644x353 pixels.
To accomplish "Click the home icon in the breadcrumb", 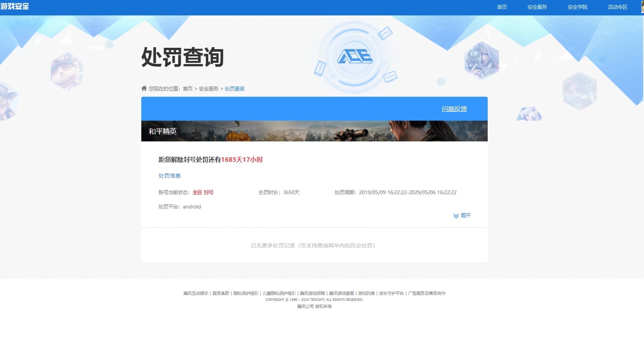I will pos(144,88).
